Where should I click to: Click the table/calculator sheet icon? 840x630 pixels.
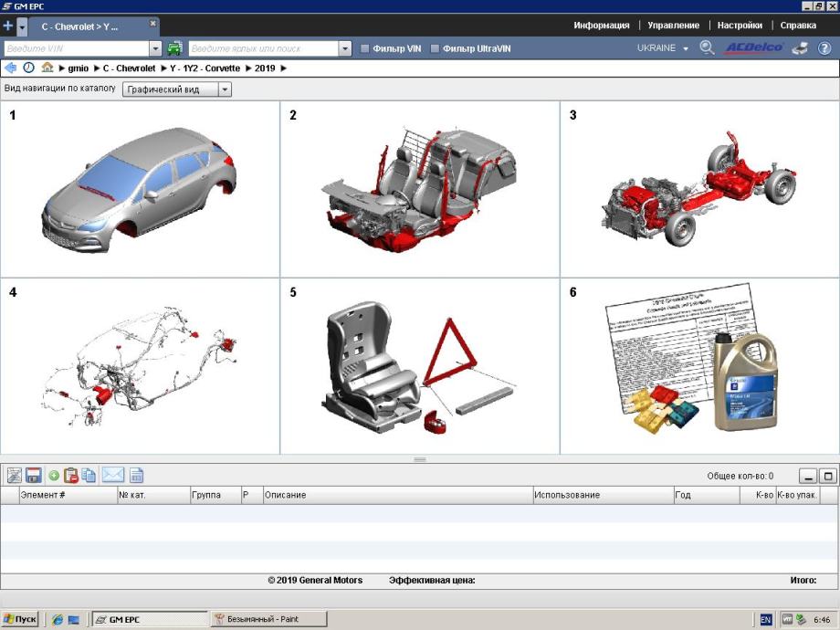coord(137,475)
